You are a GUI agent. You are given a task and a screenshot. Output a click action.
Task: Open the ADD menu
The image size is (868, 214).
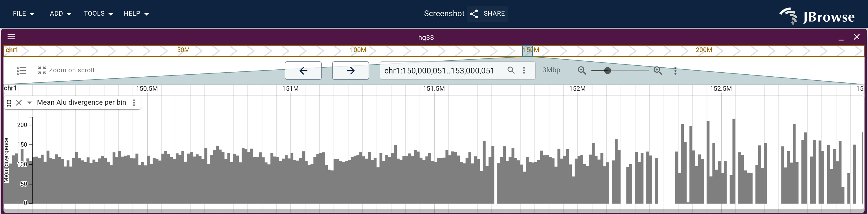[x=60, y=14]
